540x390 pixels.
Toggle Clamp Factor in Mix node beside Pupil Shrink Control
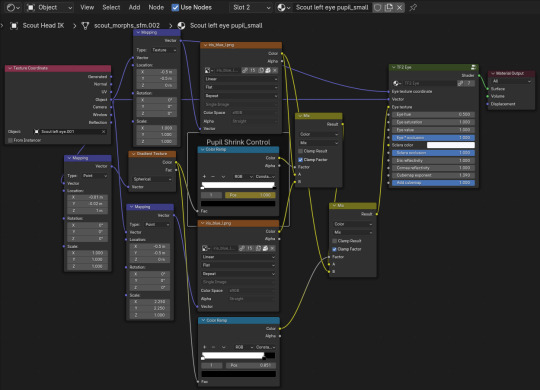tap(300, 160)
